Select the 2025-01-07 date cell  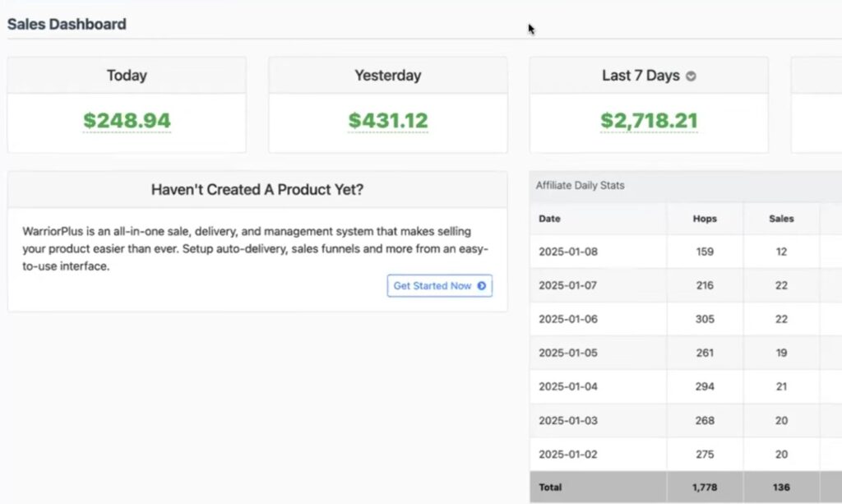pyautogui.click(x=568, y=285)
